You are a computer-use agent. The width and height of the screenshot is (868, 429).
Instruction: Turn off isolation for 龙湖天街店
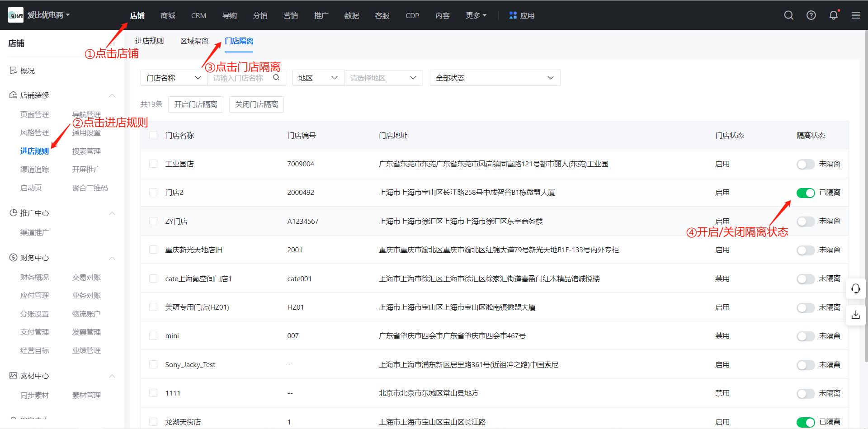point(806,422)
